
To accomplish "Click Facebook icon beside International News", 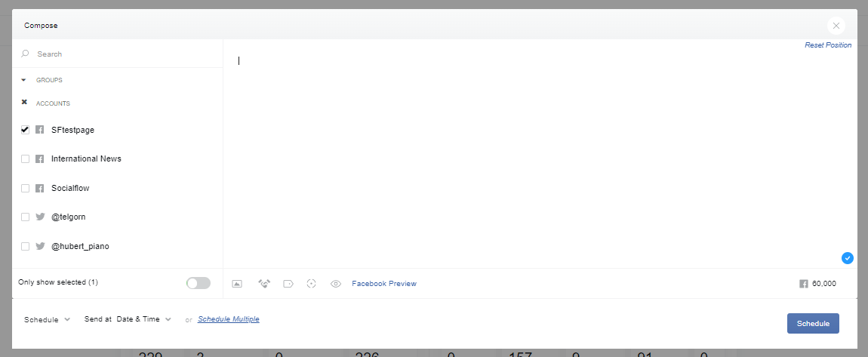I will [x=39, y=158].
